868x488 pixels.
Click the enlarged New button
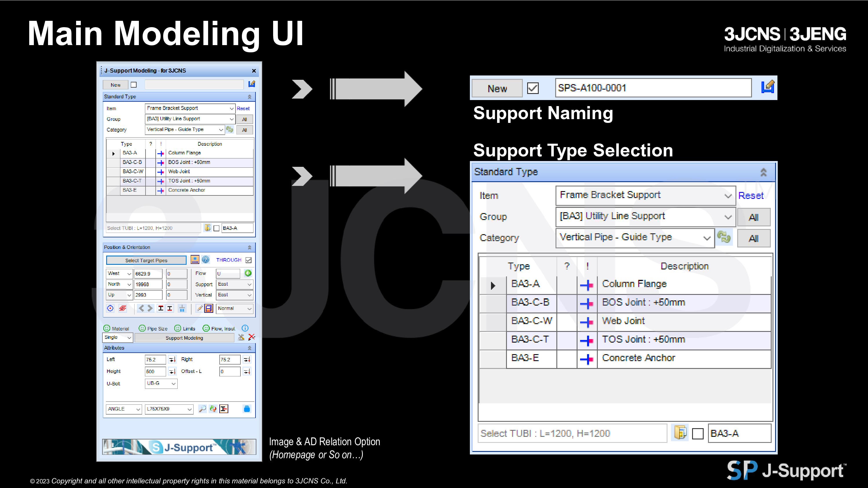(497, 88)
